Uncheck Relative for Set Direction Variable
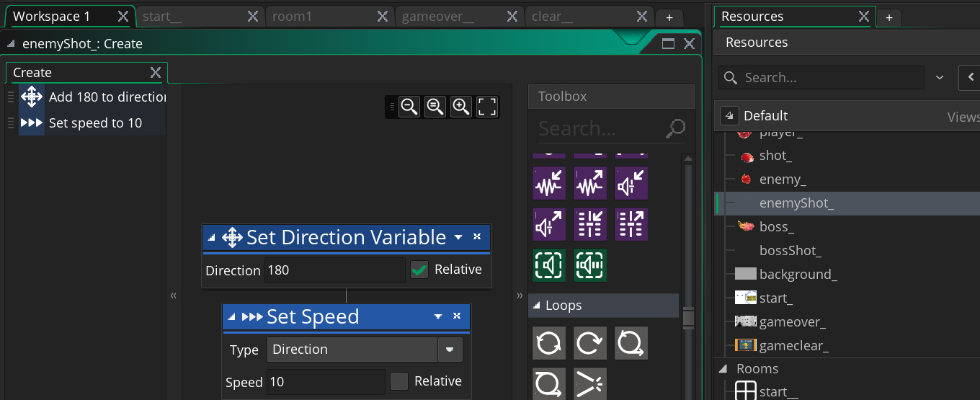Image resolution: width=980 pixels, height=400 pixels. (x=419, y=270)
